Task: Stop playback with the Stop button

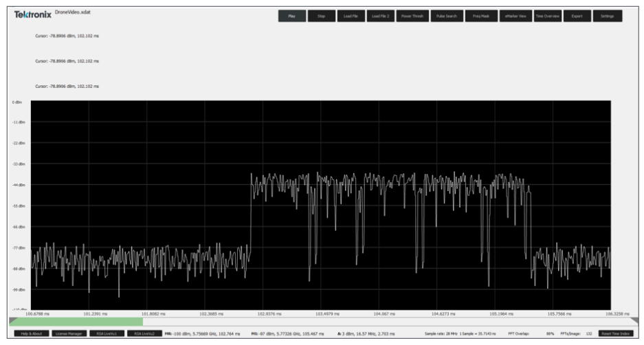Action: coord(321,16)
